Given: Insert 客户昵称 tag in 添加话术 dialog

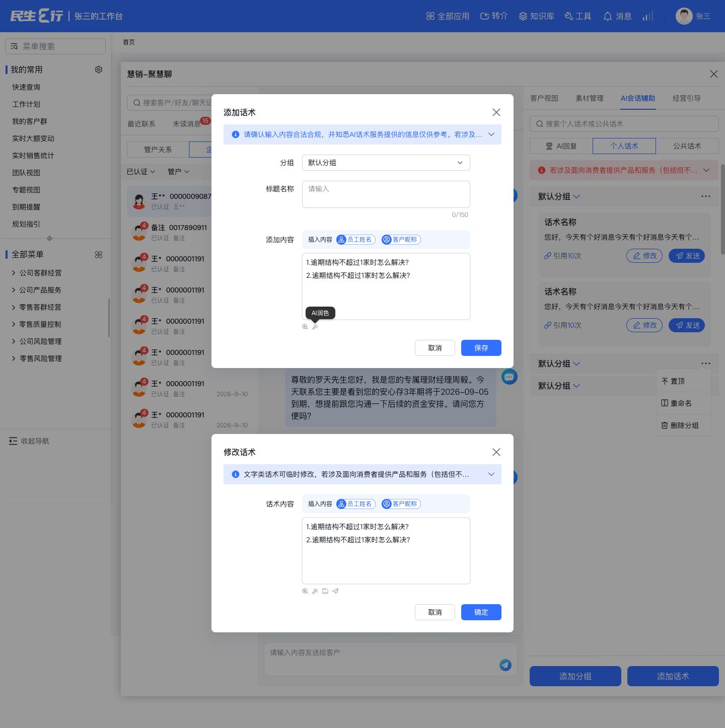Looking at the screenshot, I should tap(401, 240).
